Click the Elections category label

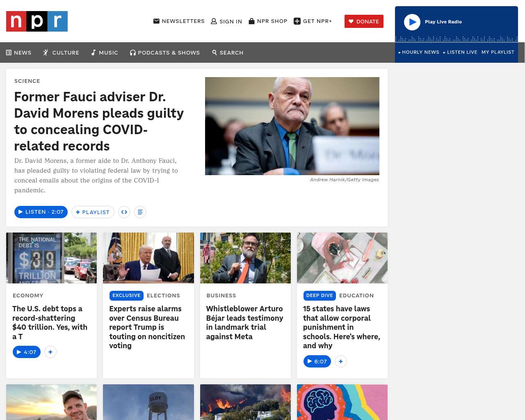163,296
